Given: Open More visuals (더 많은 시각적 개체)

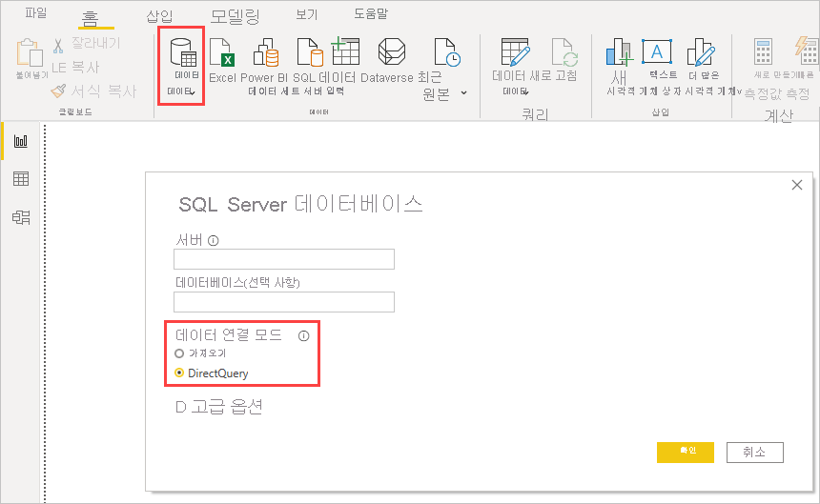Looking at the screenshot, I should pos(701,52).
